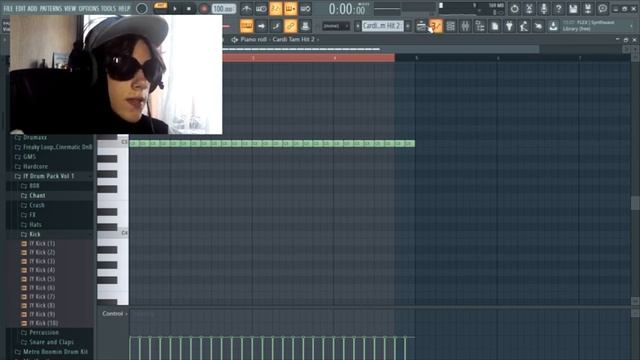This screenshot has height=360, width=640.
Task: Open the Mixer window
Action: 465,26
